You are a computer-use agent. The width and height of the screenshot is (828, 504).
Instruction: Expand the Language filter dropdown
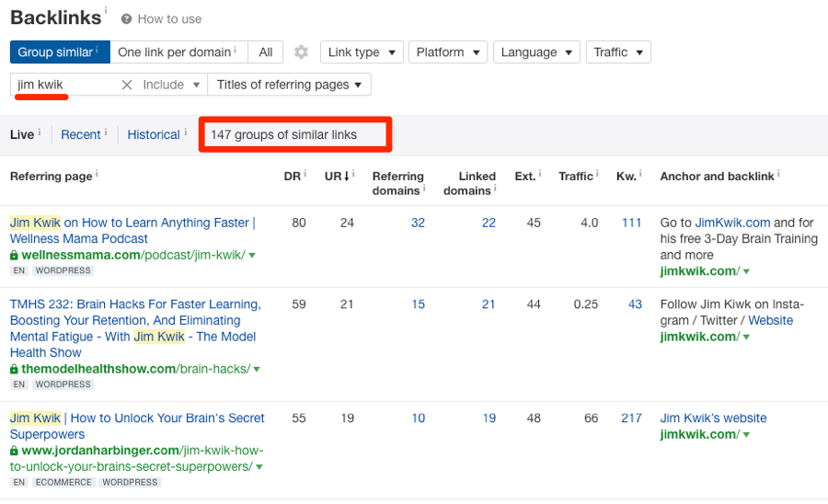pyautogui.click(x=536, y=52)
